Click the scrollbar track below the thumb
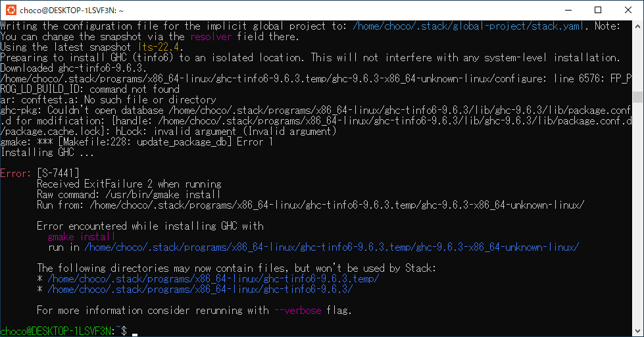 point(637,214)
